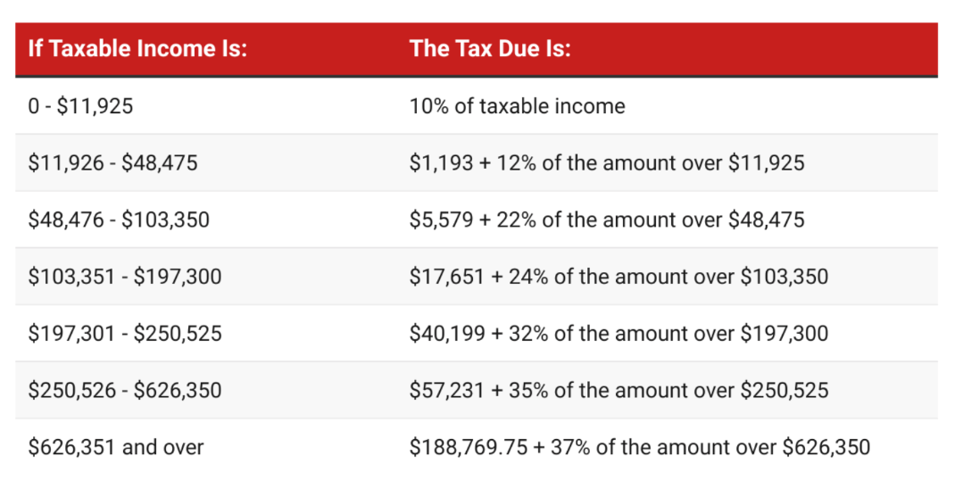Select the "$48,476 - $103,350" income range

(119, 220)
